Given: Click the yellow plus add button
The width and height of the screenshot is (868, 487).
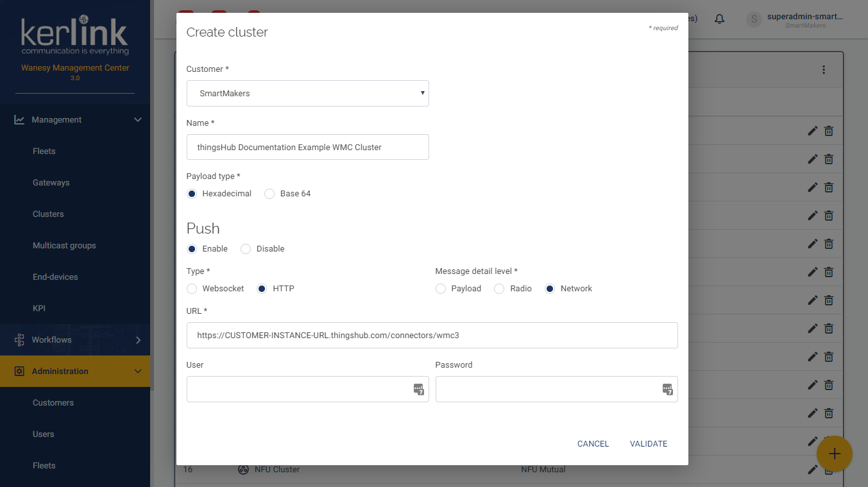Looking at the screenshot, I should pos(834,454).
